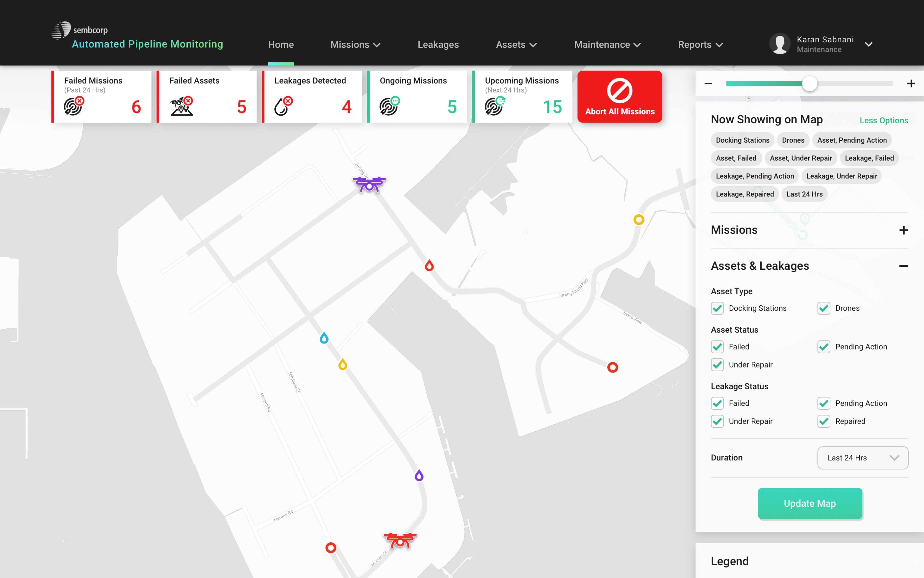Toggle Asset Status Under Repair checkbox
Viewport: 924px width, 578px height.
718,365
